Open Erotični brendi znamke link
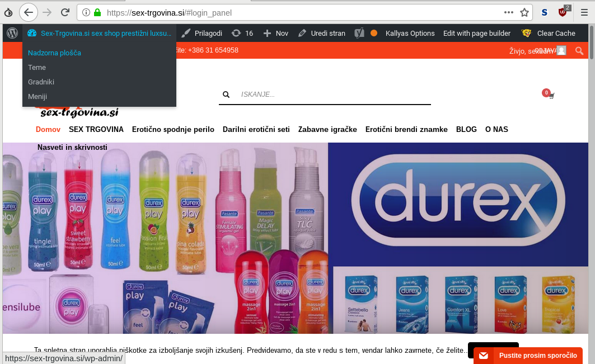The height and width of the screenshot is (364, 595). [406, 129]
